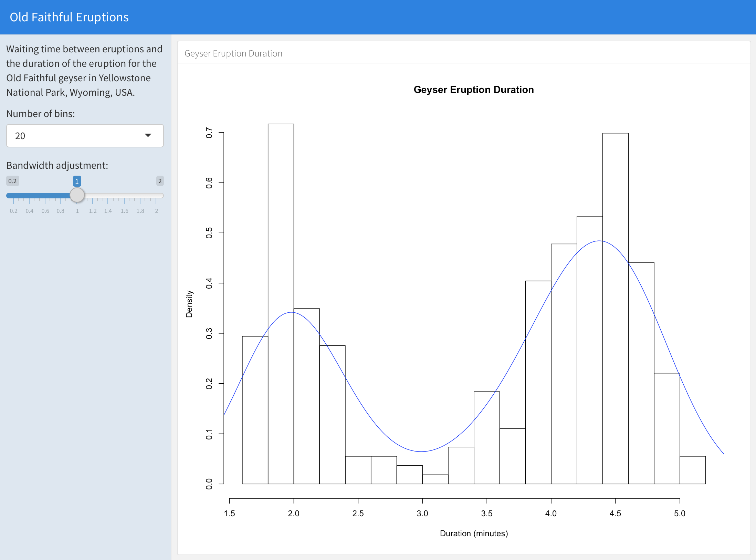Open the Number of bins dropdown

(85, 136)
